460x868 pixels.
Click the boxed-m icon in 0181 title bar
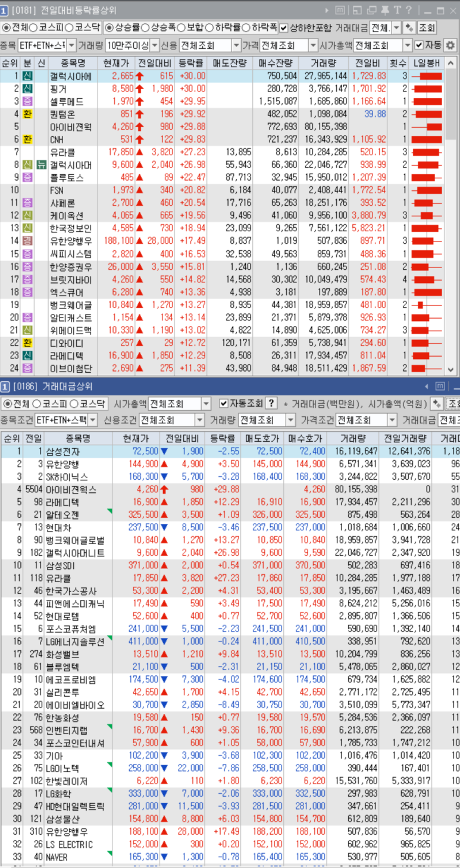pyautogui.click(x=340, y=10)
